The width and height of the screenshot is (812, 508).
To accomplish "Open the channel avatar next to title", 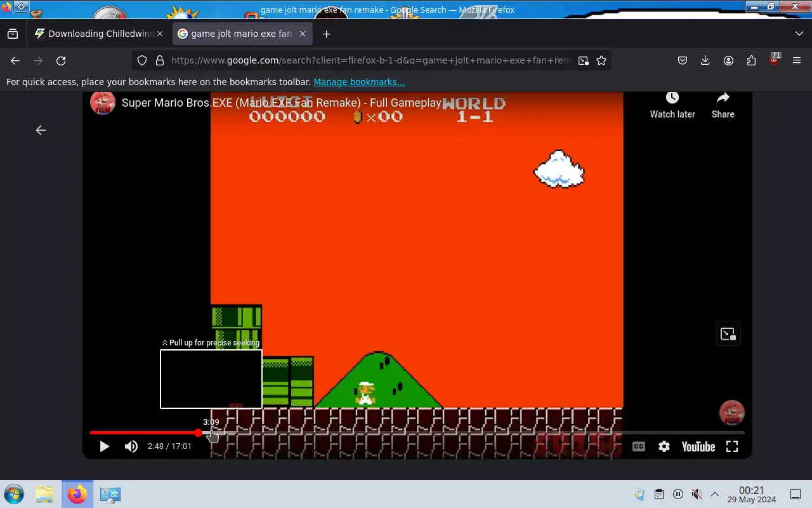I will [x=103, y=102].
